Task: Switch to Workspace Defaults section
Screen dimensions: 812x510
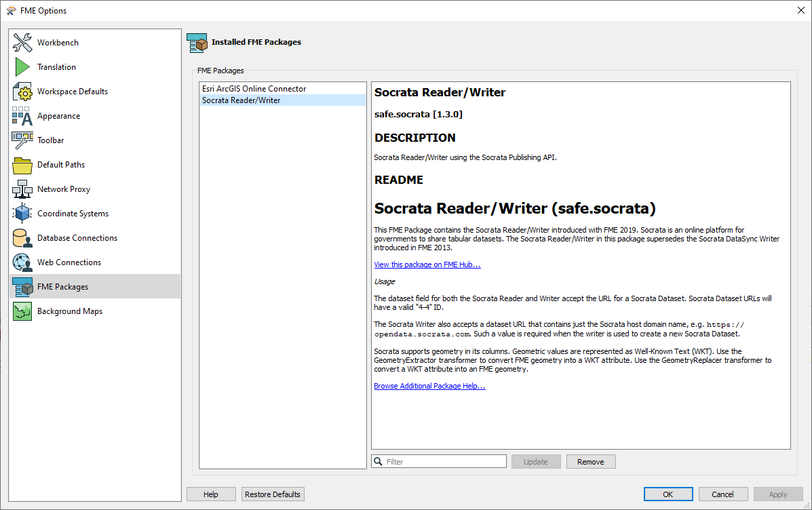Action: pos(73,91)
